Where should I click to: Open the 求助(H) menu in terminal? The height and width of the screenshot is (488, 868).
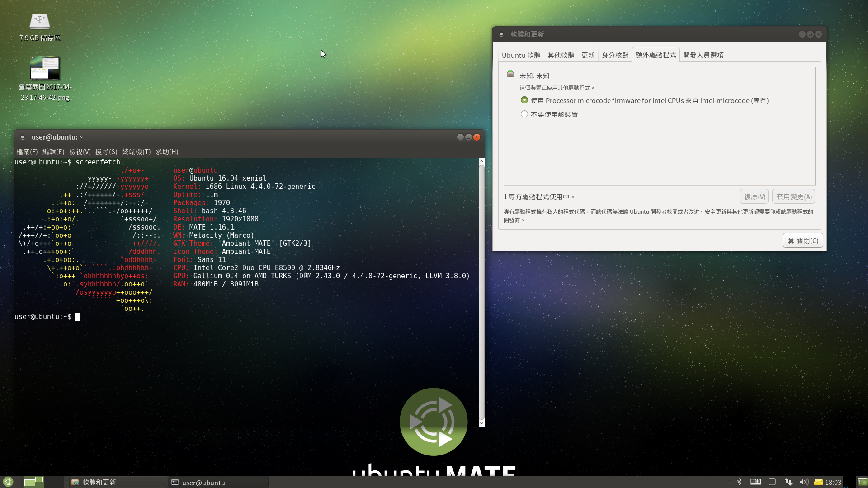[x=167, y=152]
